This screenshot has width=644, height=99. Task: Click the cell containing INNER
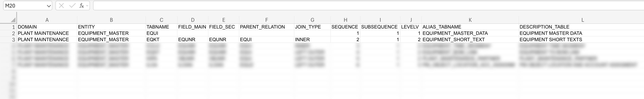tap(312, 40)
